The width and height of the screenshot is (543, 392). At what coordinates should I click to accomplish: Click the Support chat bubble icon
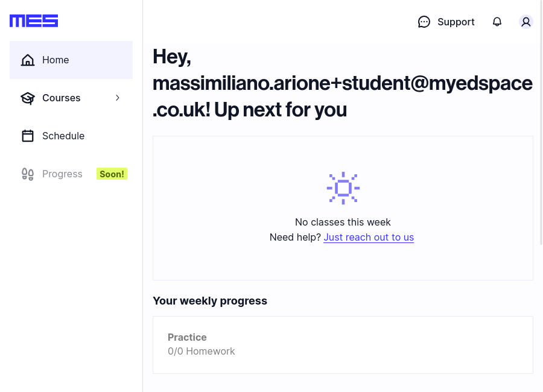click(x=424, y=22)
